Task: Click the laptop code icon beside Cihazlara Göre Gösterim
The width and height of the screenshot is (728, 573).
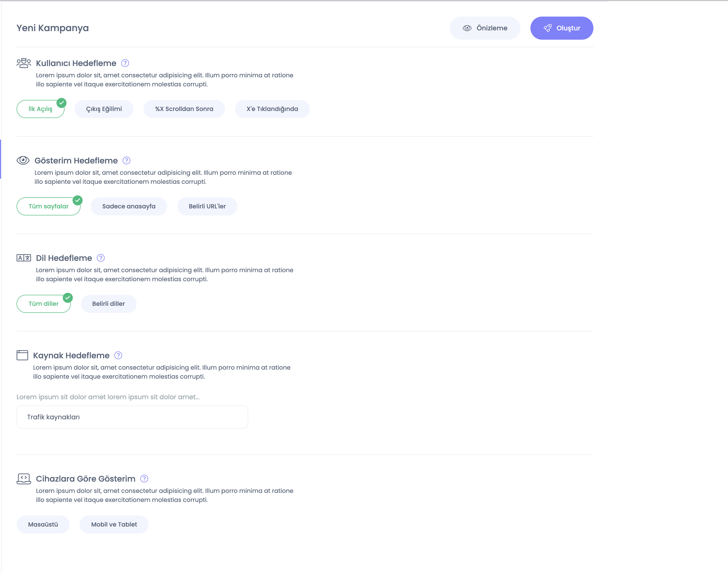Action: click(x=24, y=479)
